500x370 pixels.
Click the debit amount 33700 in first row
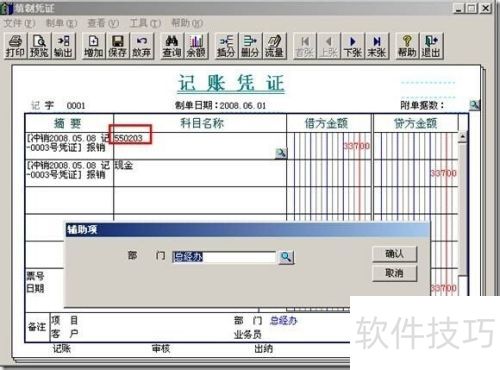click(x=356, y=146)
